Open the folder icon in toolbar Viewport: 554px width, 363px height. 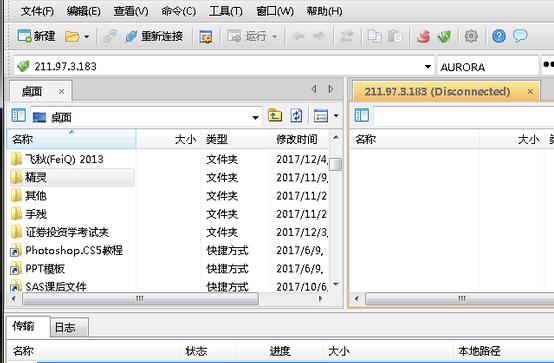point(72,36)
